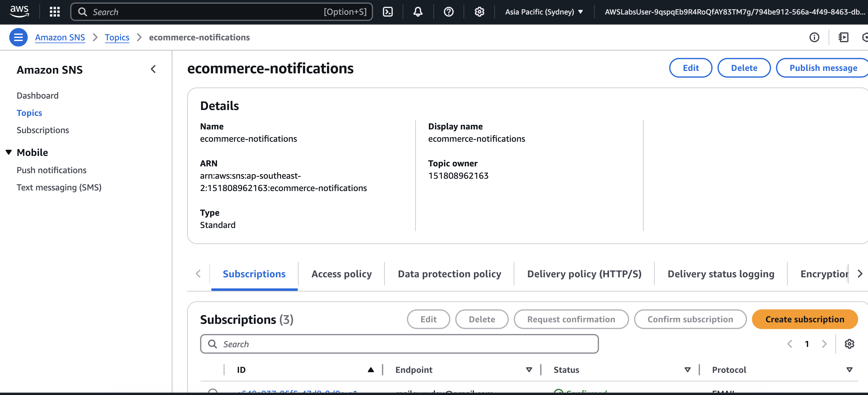Open console settings gear in top bar
Screen dimensions: 868x395
point(479,12)
